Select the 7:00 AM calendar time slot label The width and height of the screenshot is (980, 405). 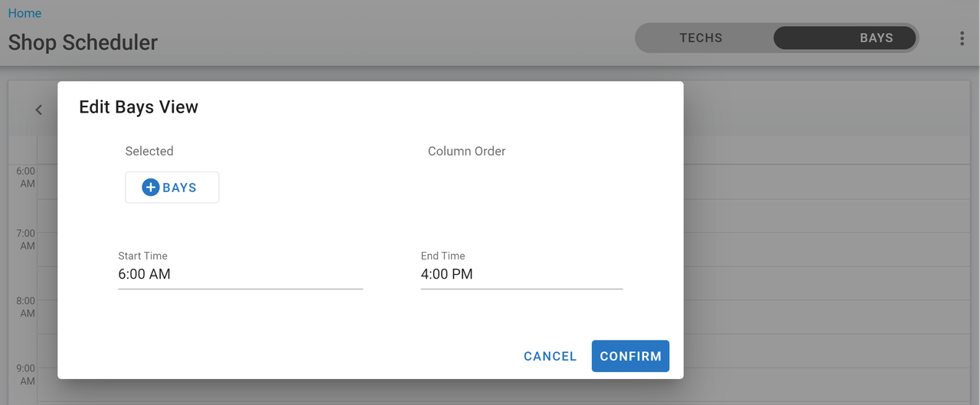point(26,240)
